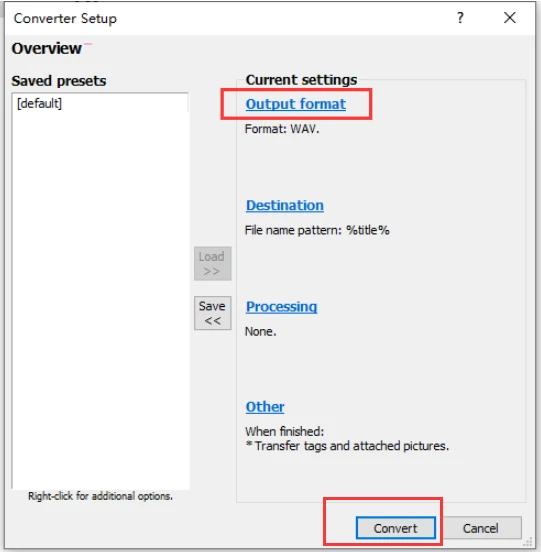Click the Overview heading
Viewport: 541px width, 552px height.
coord(46,49)
